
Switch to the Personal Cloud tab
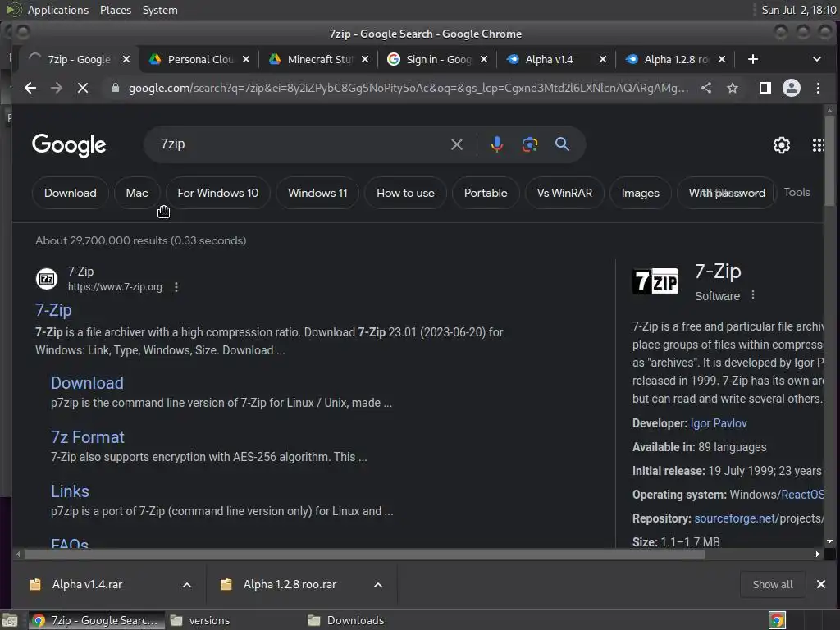[x=199, y=59]
